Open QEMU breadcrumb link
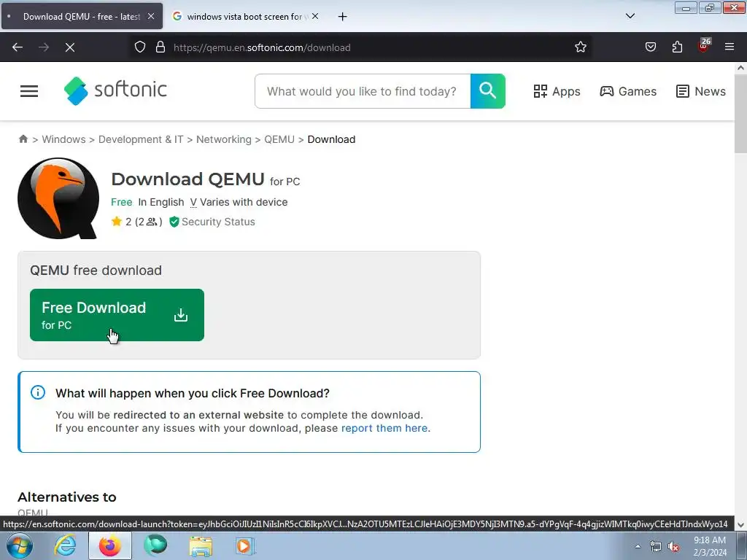 [x=279, y=139]
